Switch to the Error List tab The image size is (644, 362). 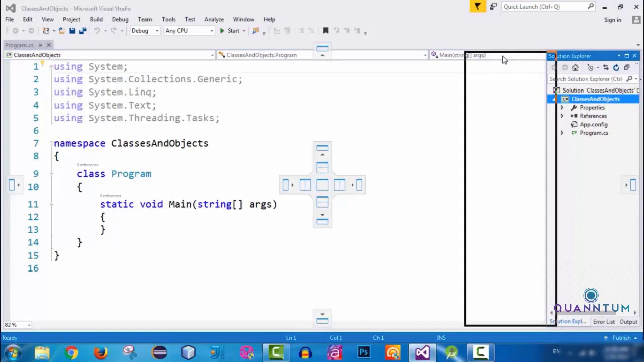click(604, 322)
